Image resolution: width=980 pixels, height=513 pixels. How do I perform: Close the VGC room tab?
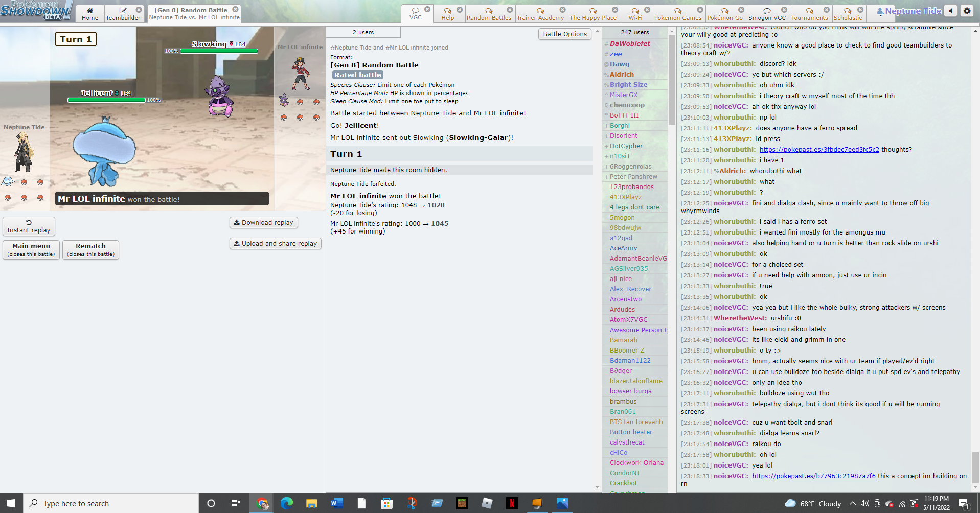click(427, 9)
